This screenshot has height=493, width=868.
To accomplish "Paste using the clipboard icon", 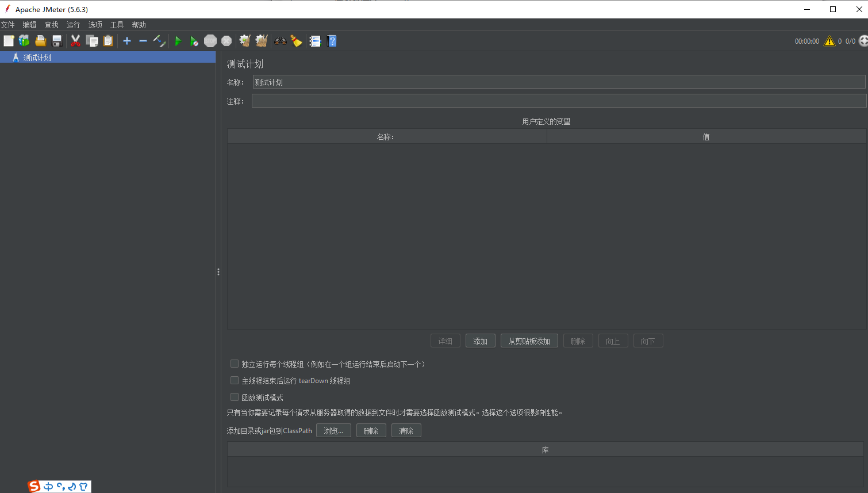I will 108,41.
